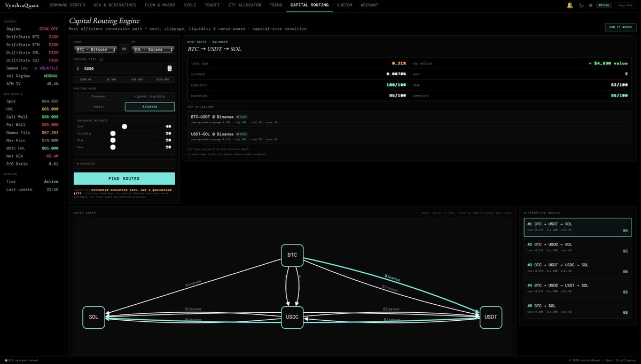Click the capital size input field
The width and height of the screenshot is (641, 364).
click(x=124, y=68)
